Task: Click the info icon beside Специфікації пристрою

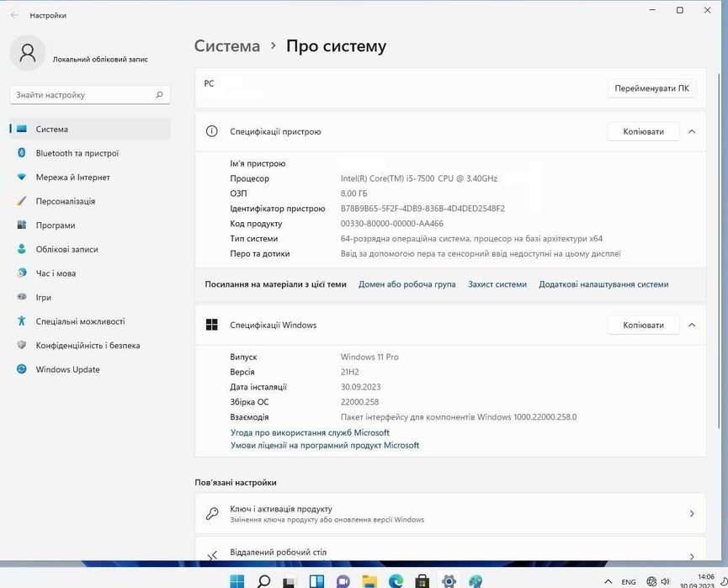Action: point(212,131)
